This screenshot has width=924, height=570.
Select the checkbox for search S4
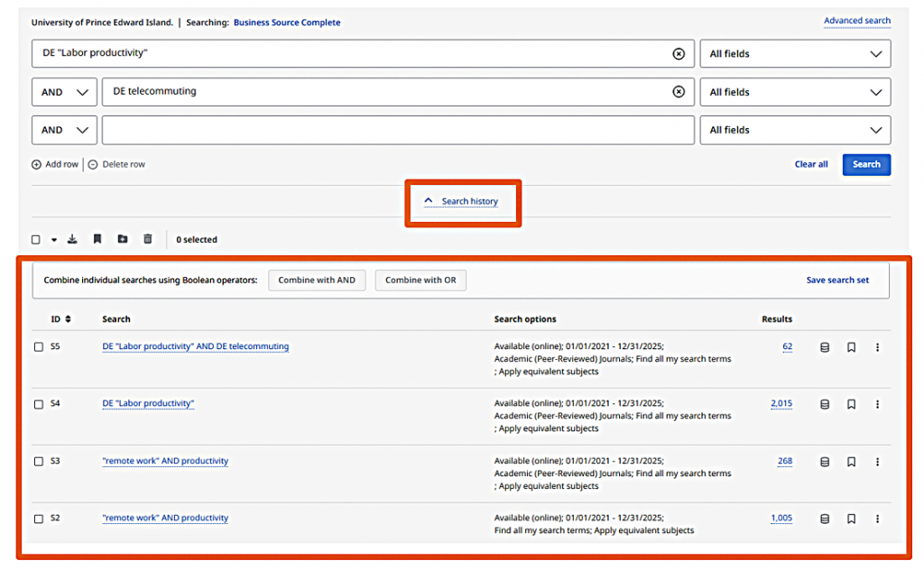pos(39,405)
